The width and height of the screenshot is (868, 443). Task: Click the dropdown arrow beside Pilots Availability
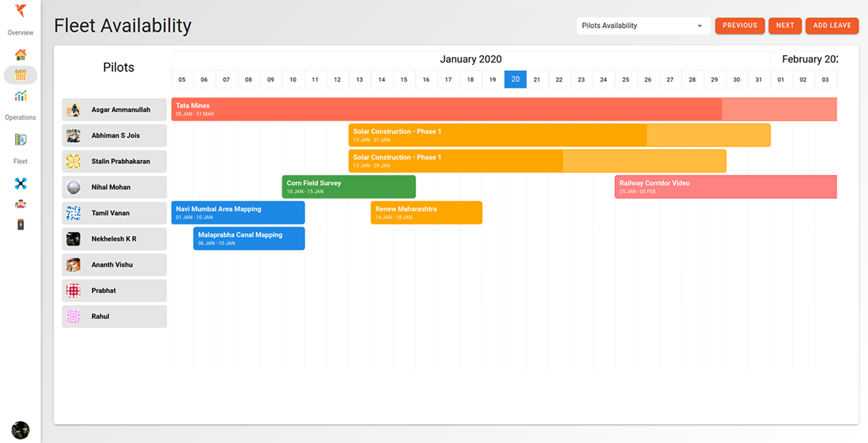point(700,26)
